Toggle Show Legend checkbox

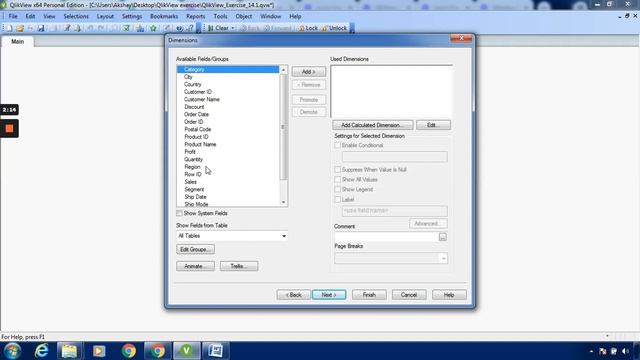point(338,189)
